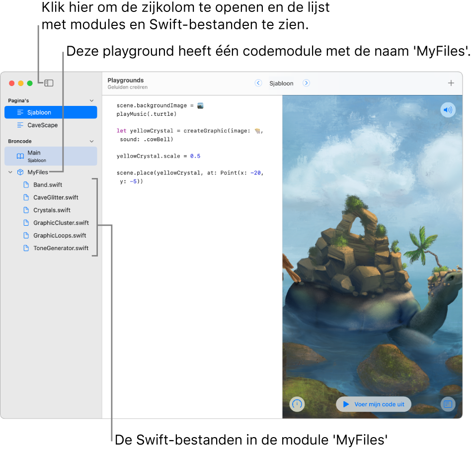Screen dimensions: 476x451
Task: Go to previous page with left chevron
Action: (x=258, y=83)
